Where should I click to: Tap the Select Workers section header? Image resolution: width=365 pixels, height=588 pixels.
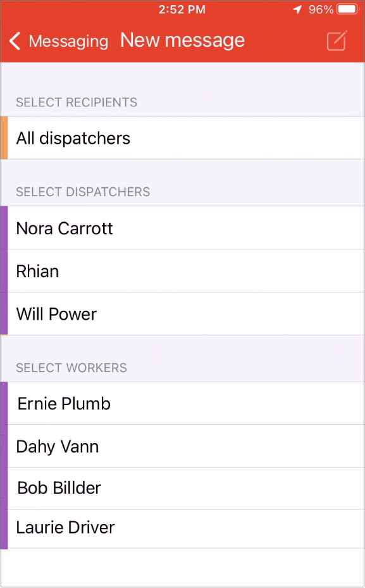pos(71,368)
